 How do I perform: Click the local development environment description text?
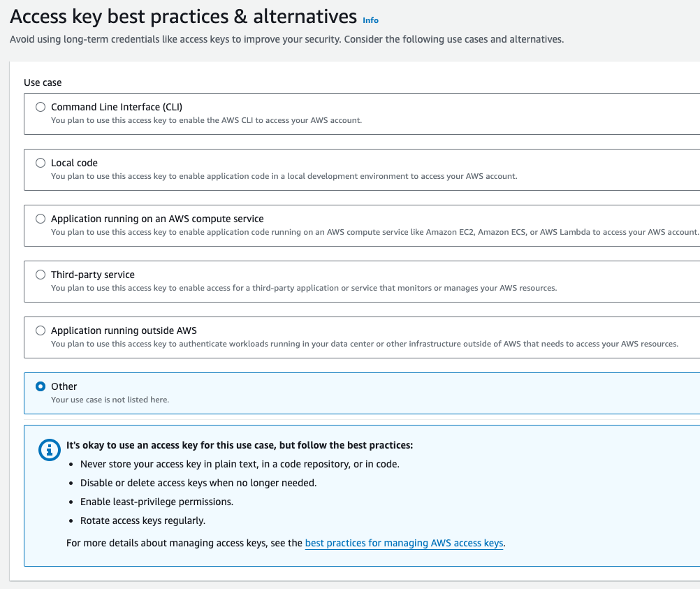[x=284, y=176]
